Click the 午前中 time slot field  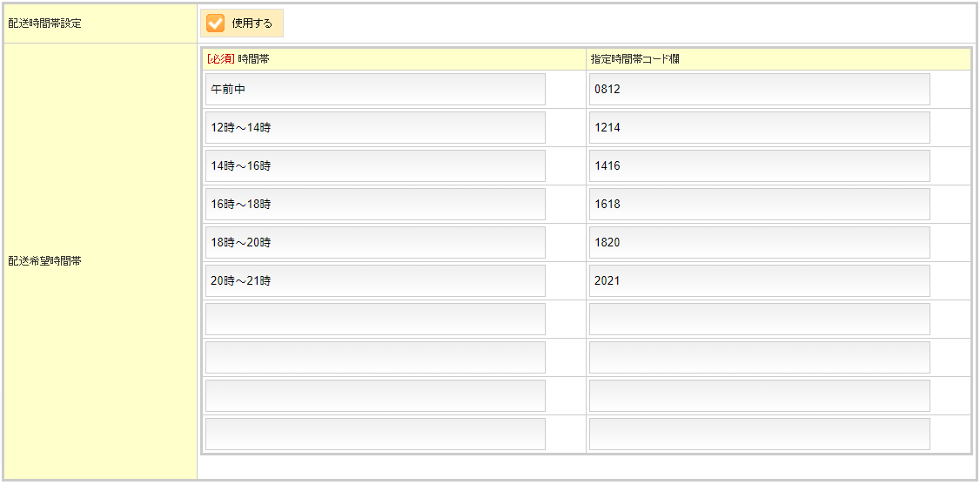(375, 90)
